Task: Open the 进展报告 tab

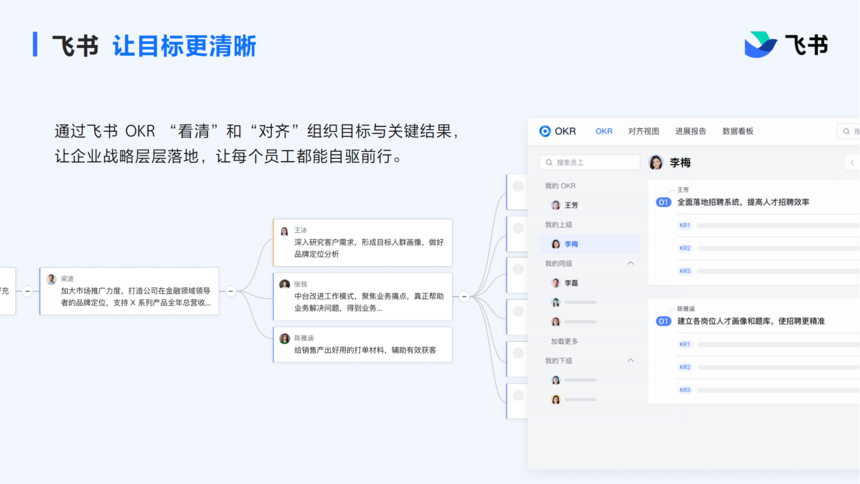Action: (x=691, y=131)
